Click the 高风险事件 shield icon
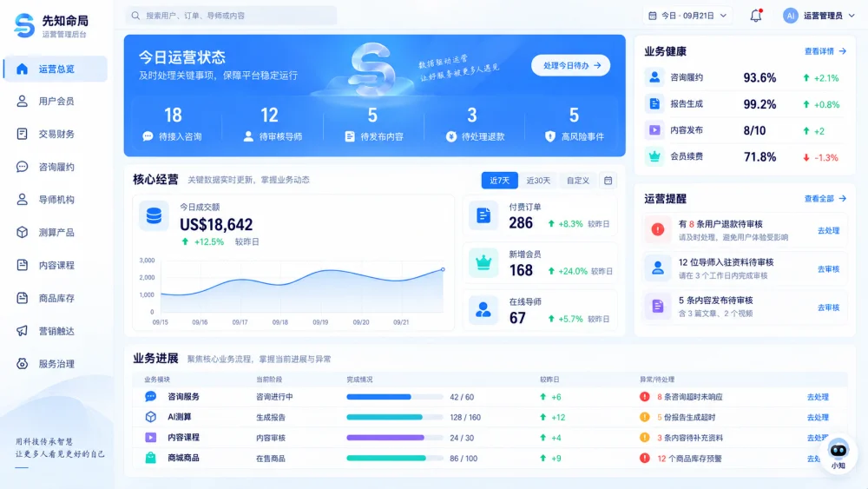The image size is (868, 489). (549, 136)
